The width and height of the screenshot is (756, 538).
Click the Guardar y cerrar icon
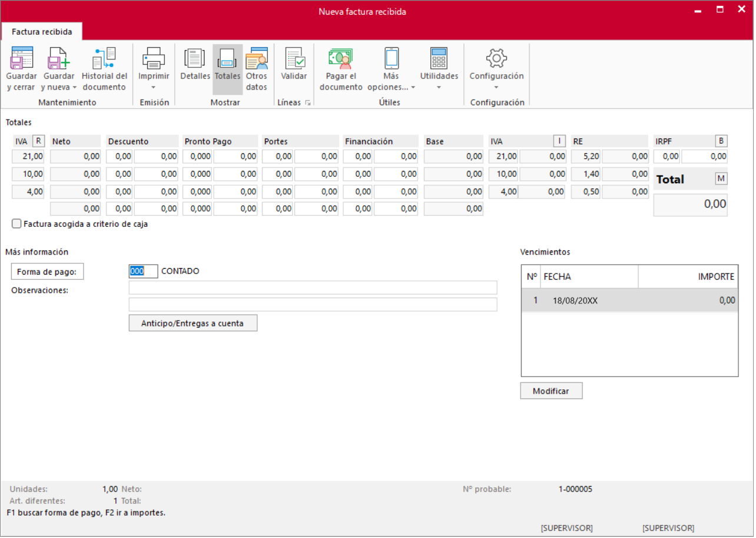(22, 58)
